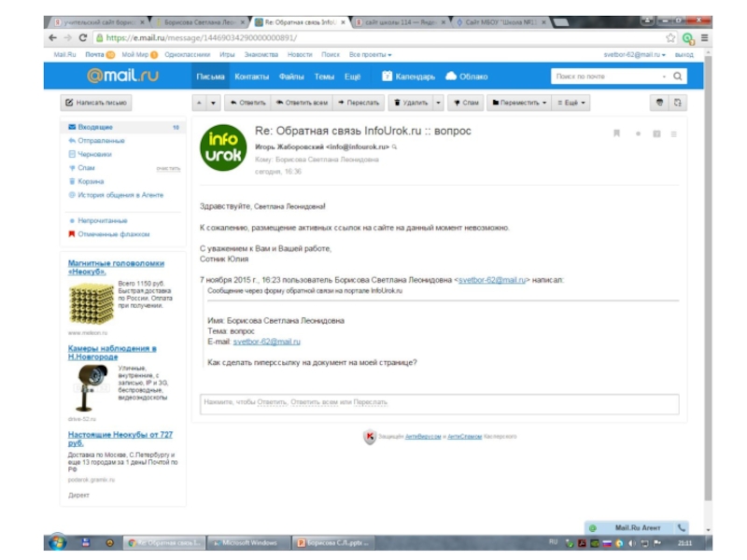Flag the email with bookmark icon
Image resolution: width=747 pixels, height=560 pixels.
coord(616,133)
